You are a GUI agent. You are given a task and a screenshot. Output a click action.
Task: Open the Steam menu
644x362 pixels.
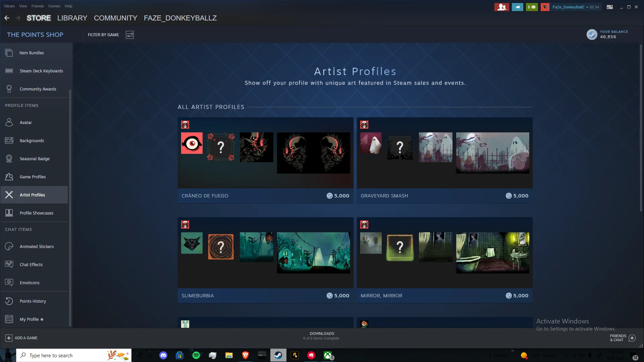[x=9, y=6]
